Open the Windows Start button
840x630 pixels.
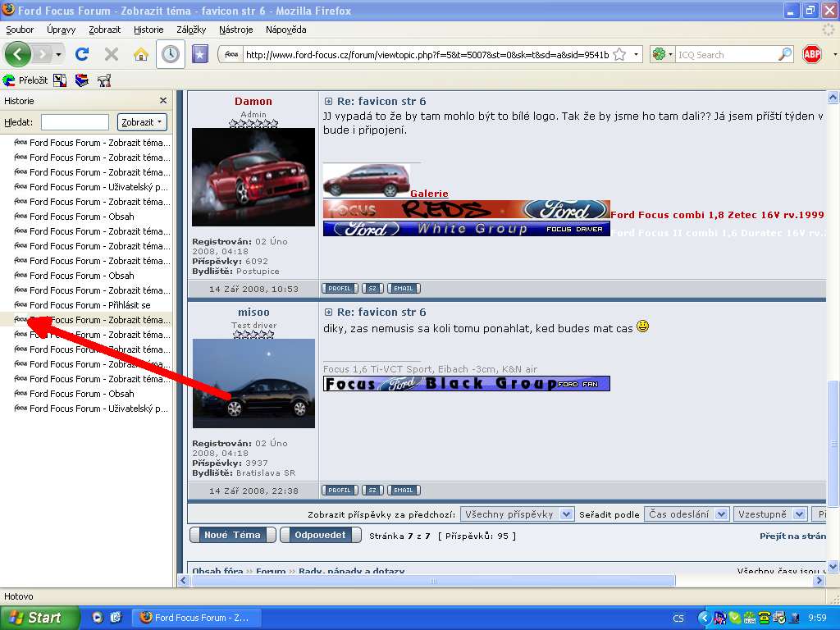(x=39, y=618)
